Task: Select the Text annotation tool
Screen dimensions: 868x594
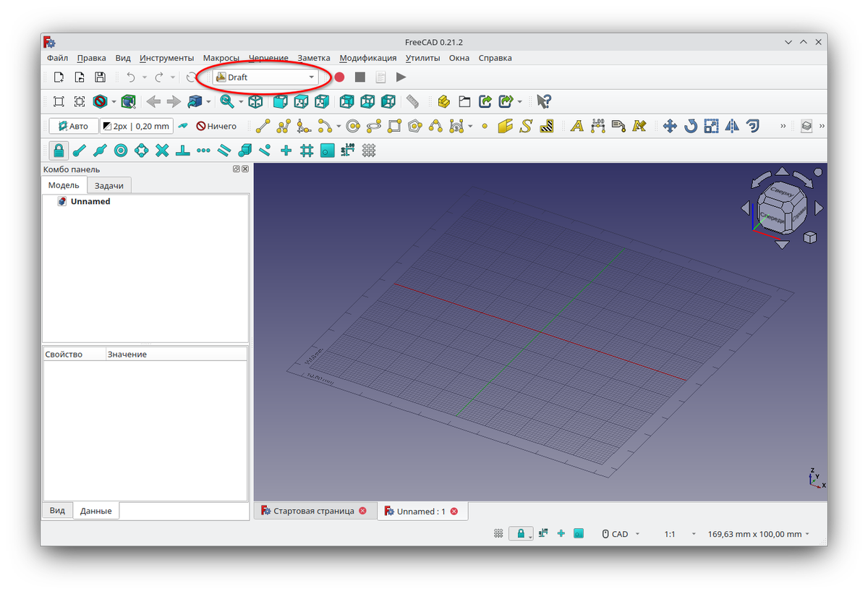Action: [576, 126]
